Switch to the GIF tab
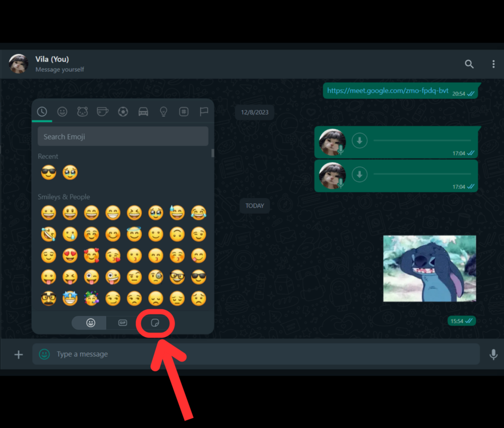The width and height of the screenshot is (504, 428). [x=122, y=323]
